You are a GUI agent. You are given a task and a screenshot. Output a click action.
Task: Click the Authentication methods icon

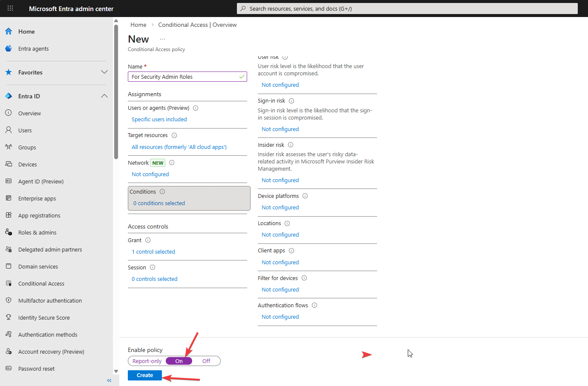point(9,334)
